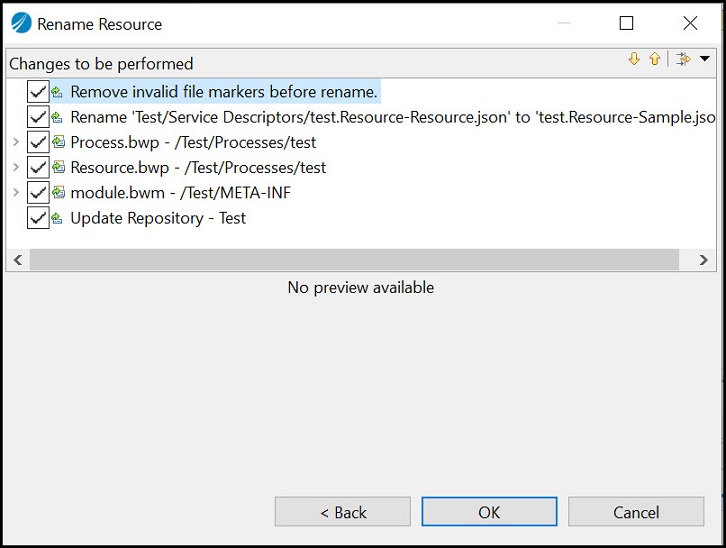Open the view menu dropdown triangle
726x548 pixels.
coord(705,59)
